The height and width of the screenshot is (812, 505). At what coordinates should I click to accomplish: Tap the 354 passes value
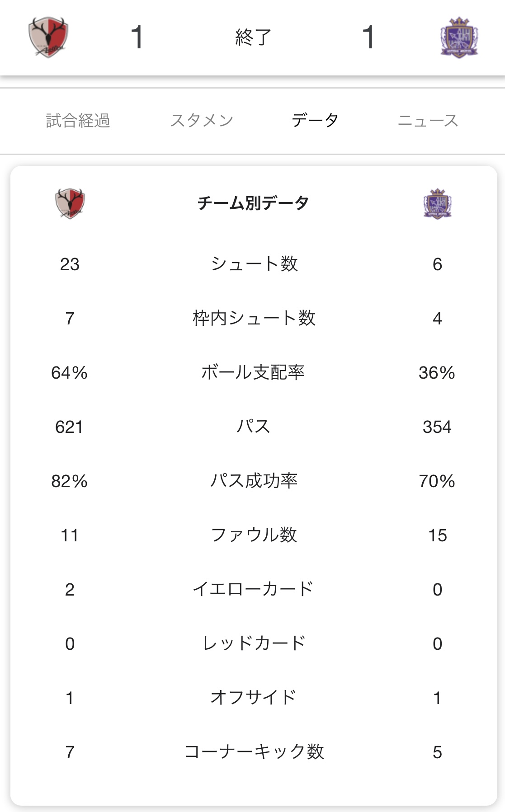(437, 427)
